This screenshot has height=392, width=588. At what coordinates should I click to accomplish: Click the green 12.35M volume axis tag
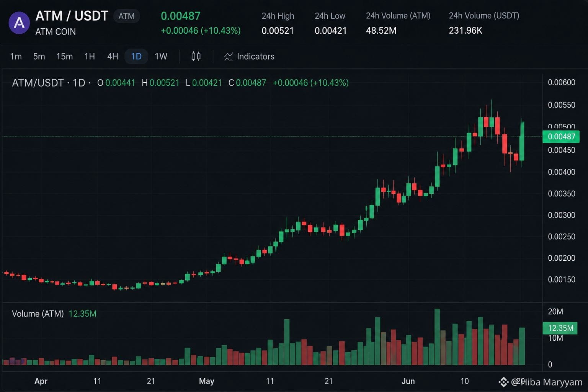pos(560,328)
